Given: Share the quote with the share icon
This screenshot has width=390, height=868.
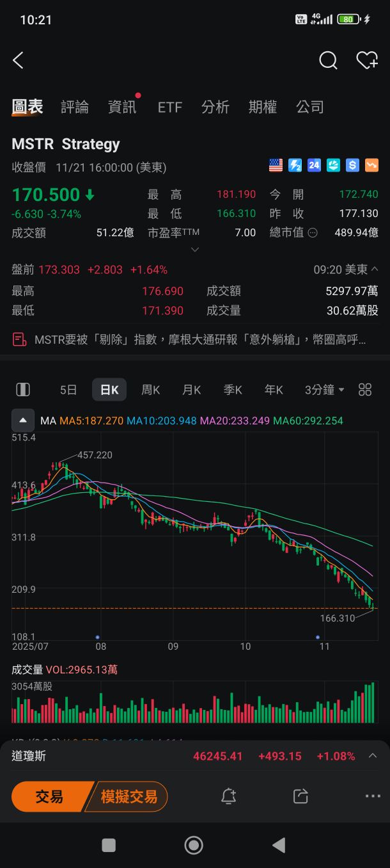Looking at the screenshot, I should point(300,796).
